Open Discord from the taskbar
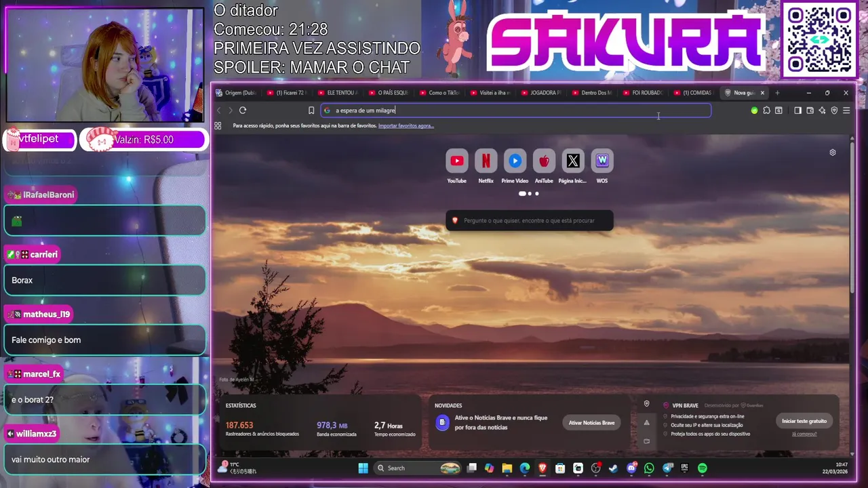Viewport: 868px width, 488px height. [x=631, y=468]
